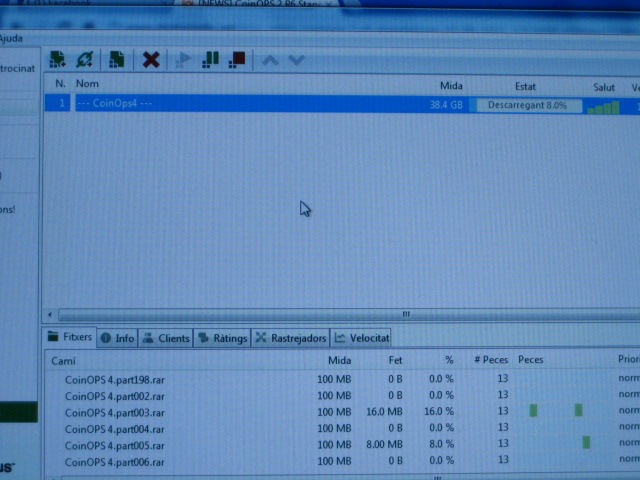Sort torrents by the N. column
The image size is (640, 480).
pos(60,84)
